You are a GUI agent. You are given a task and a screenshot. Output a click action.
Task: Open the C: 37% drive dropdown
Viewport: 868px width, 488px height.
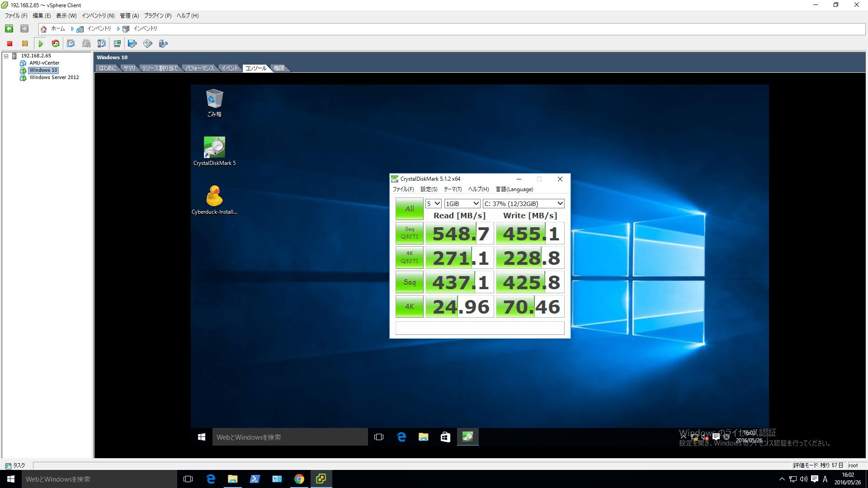(524, 204)
